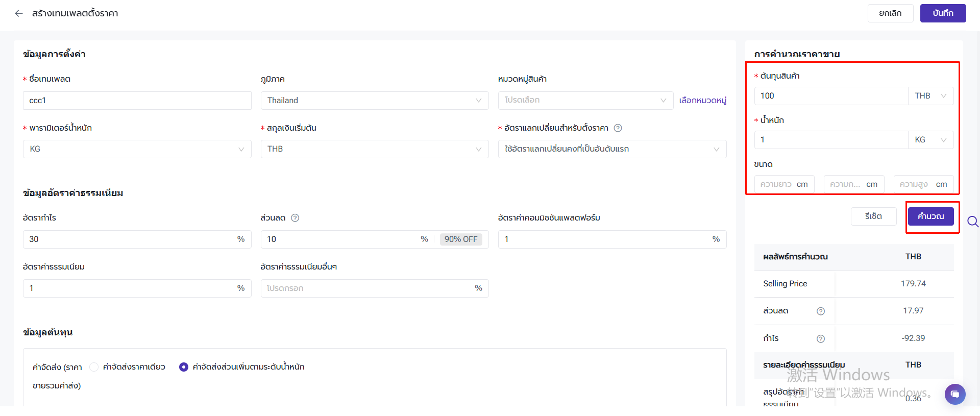Click help icon in กำไร result row
This screenshot has width=980, height=416.
point(821,339)
